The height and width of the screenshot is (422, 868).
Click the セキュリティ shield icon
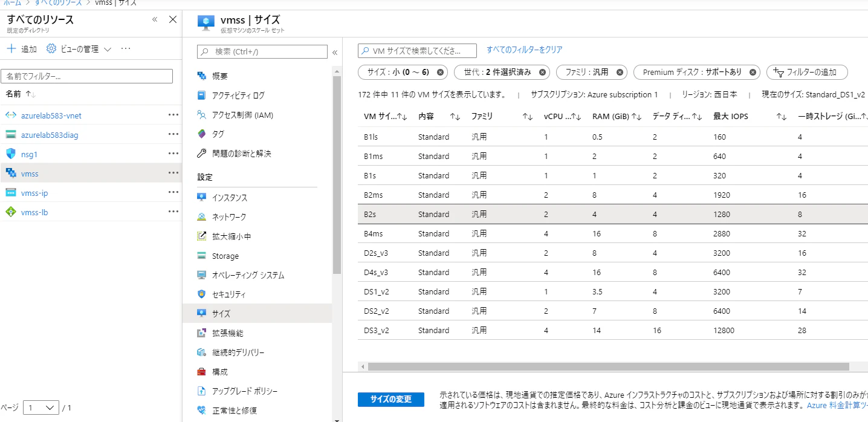coord(202,294)
